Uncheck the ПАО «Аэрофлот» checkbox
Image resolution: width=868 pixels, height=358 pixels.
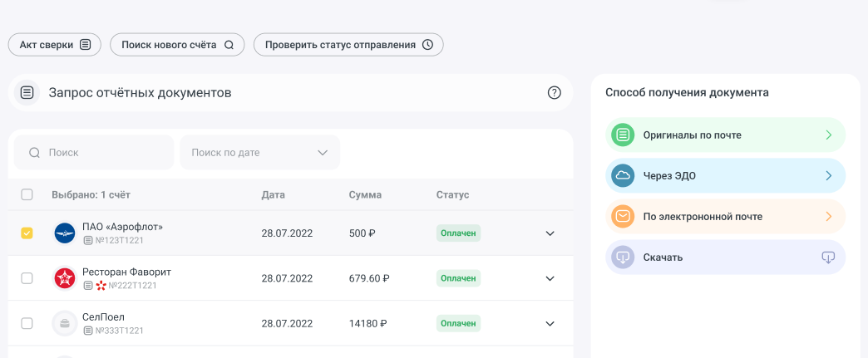pyautogui.click(x=27, y=233)
